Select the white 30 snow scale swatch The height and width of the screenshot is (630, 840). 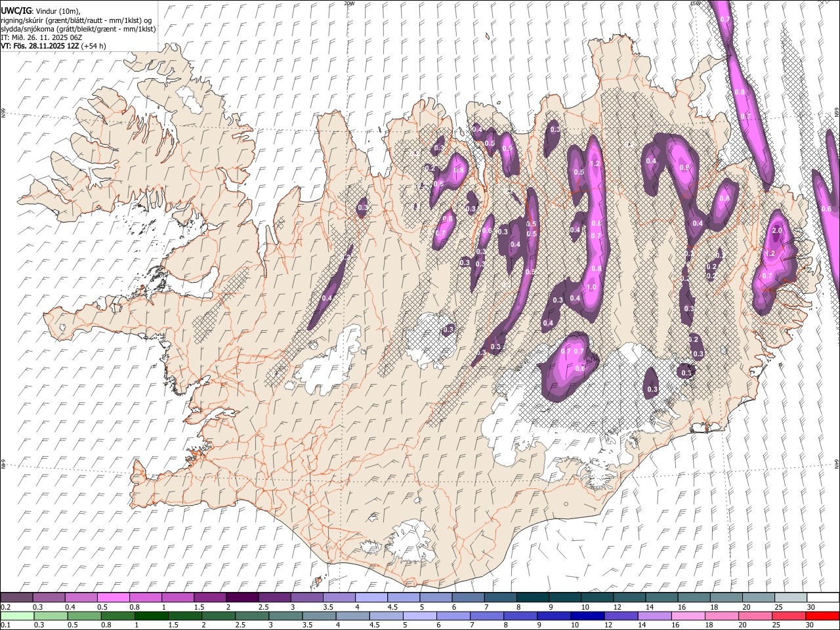tap(822, 597)
